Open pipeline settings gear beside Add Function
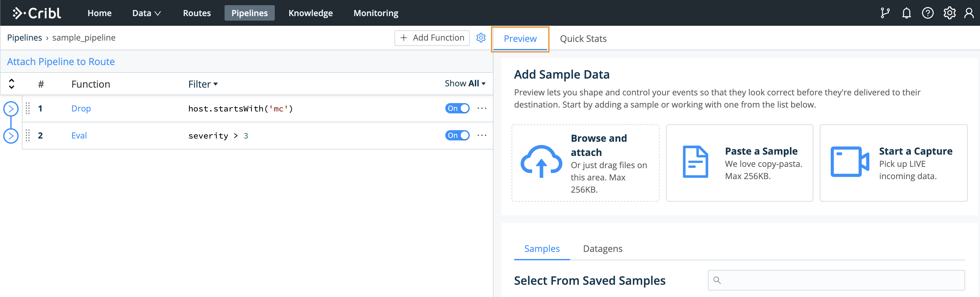Image resolution: width=980 pixels, height=297 pixels. point(481,38)
